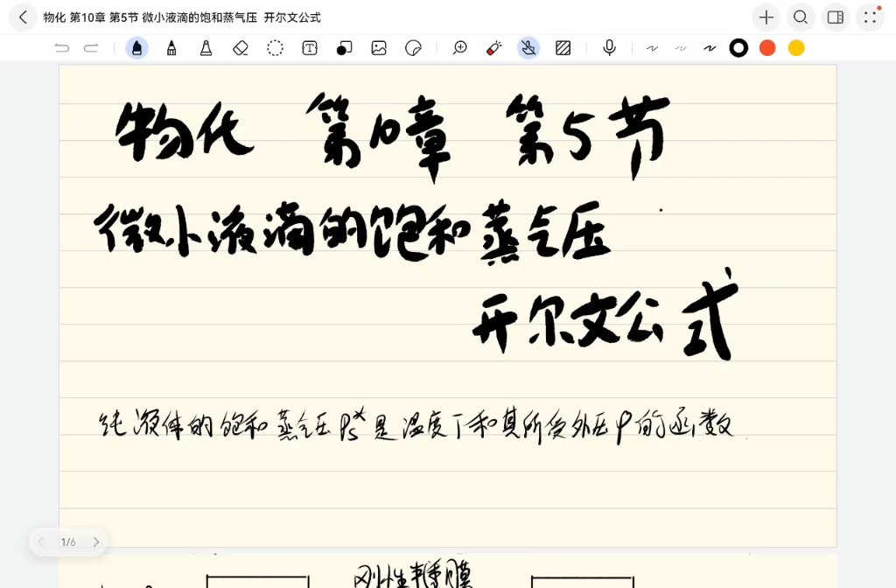Go back to the notes list
896x588 pixels.
click(23, 17)
